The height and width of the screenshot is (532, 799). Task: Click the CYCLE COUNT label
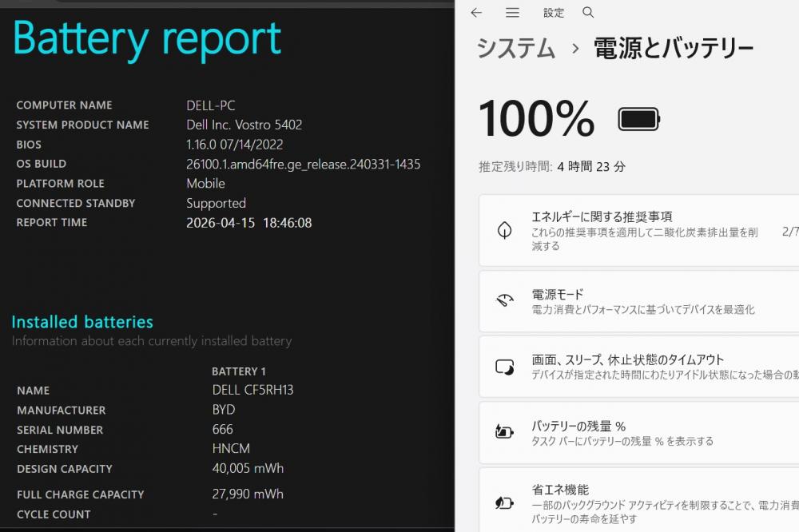coord(54,514)
